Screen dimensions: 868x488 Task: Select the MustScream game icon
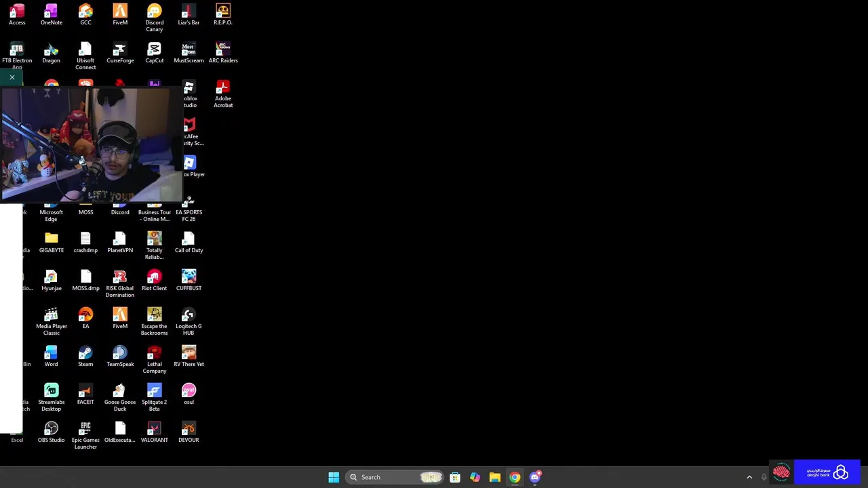pyautogui.click(x=189, y=52)
